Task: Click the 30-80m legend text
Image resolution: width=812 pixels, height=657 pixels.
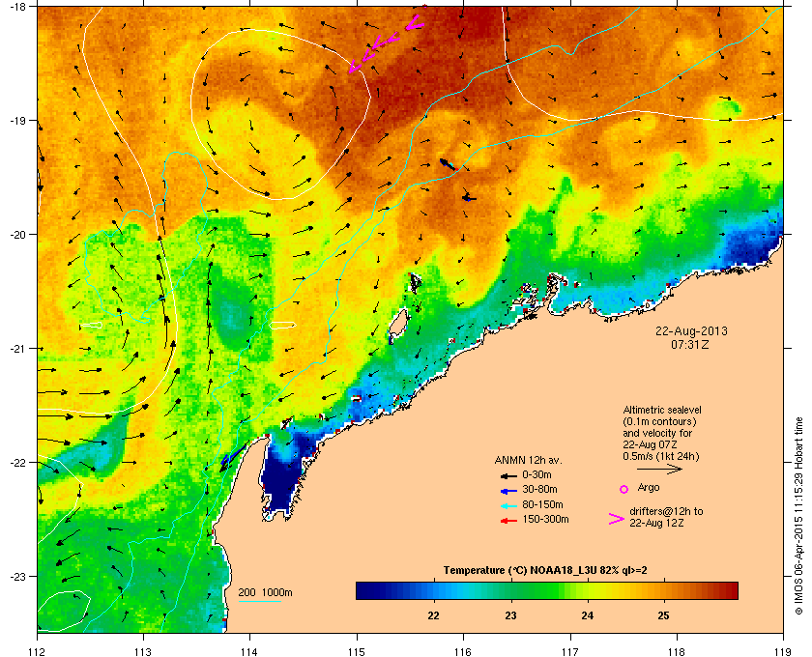Action: point(539,489)
